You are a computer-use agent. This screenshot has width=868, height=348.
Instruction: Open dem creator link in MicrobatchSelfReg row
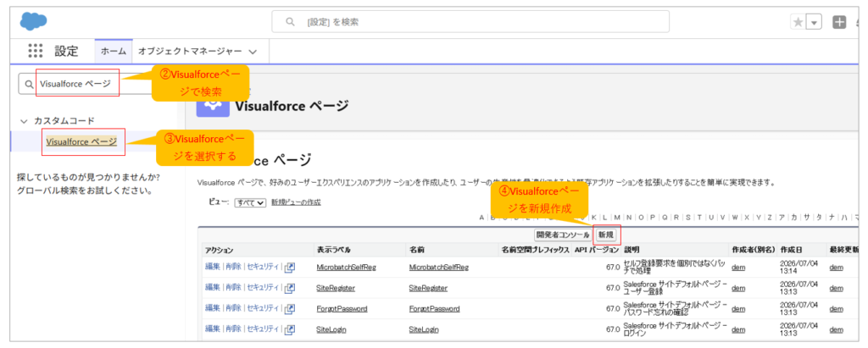coord(738,268)
